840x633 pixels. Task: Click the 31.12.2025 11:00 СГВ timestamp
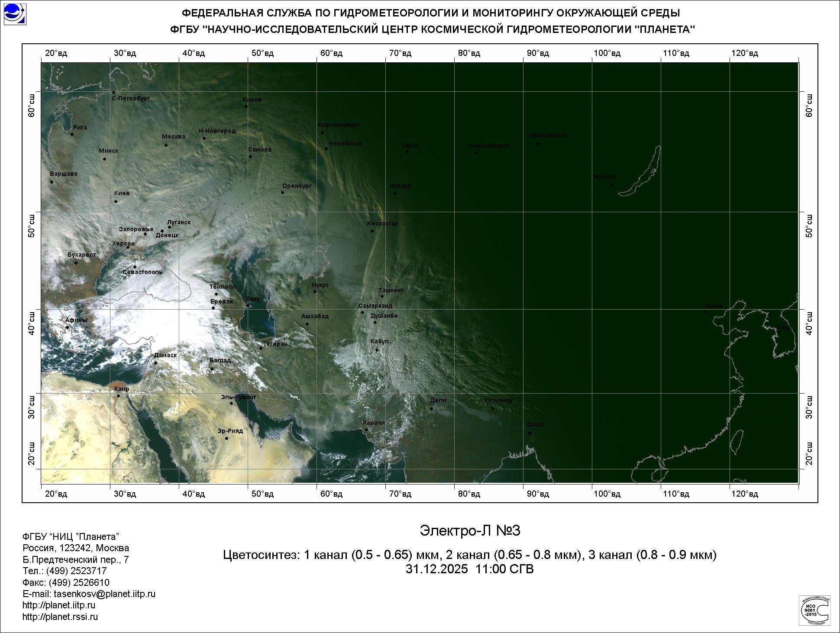pyautogui.click(x=470, y=569)
